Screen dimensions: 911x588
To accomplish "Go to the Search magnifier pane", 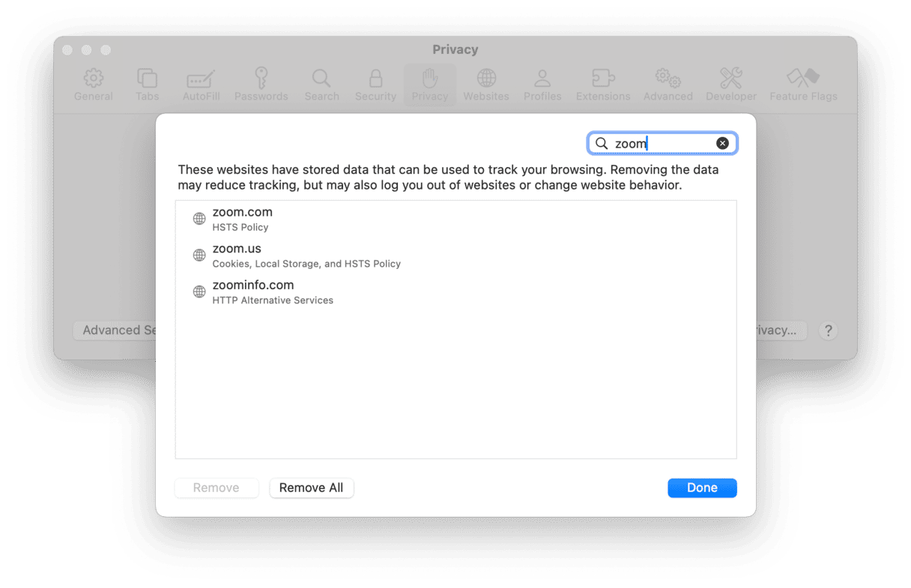I will click(321, 85).
